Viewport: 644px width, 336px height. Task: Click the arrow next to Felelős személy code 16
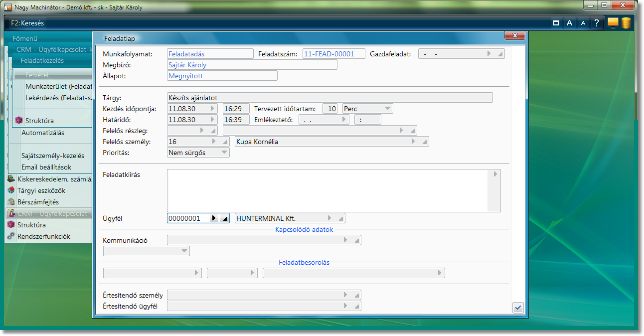tap(214, 142)
